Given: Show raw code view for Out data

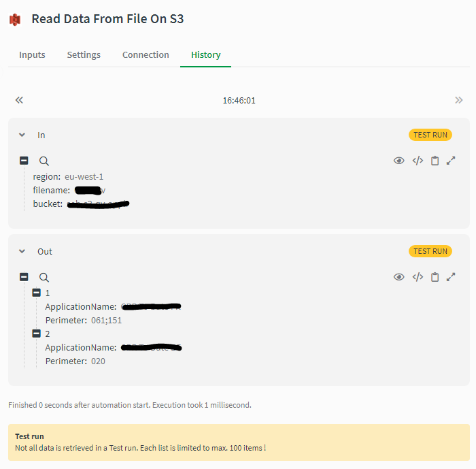Looking at the screenshot, I should pos(418,277).
